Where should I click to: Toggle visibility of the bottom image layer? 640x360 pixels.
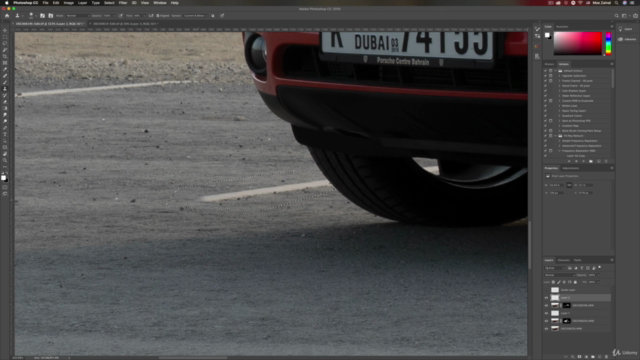pos(547,329)
